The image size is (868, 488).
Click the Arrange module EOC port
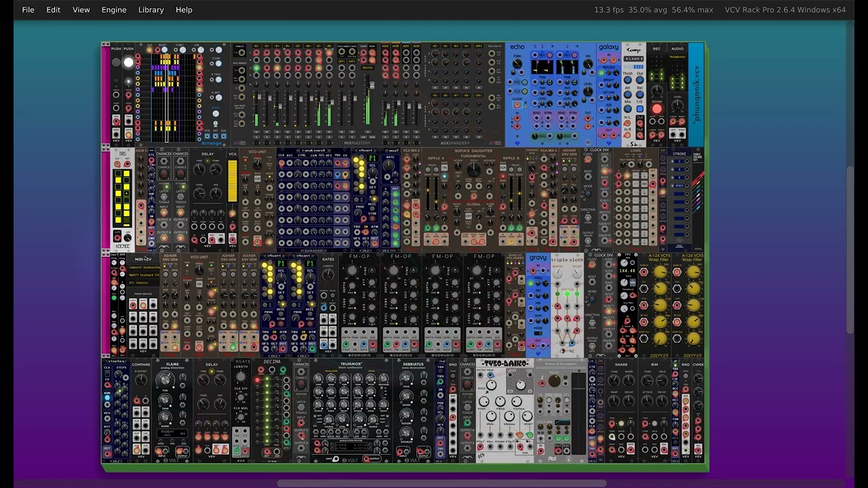pyautogui.click(x=224, y=136)
